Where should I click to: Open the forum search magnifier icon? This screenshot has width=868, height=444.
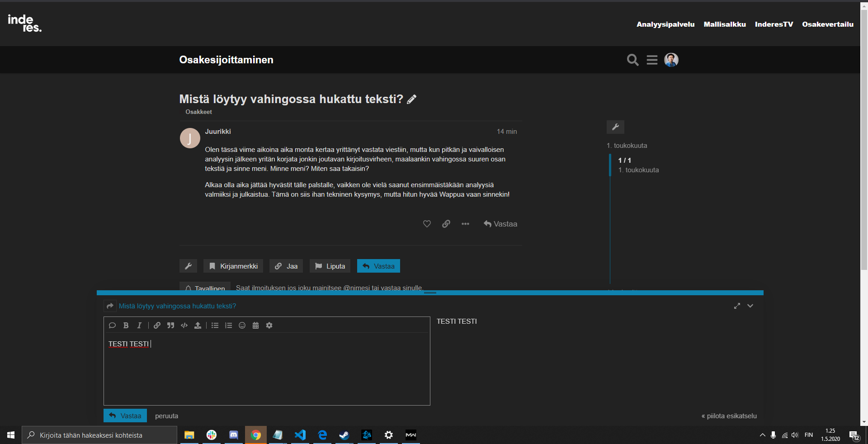click(x=632, y=60)
